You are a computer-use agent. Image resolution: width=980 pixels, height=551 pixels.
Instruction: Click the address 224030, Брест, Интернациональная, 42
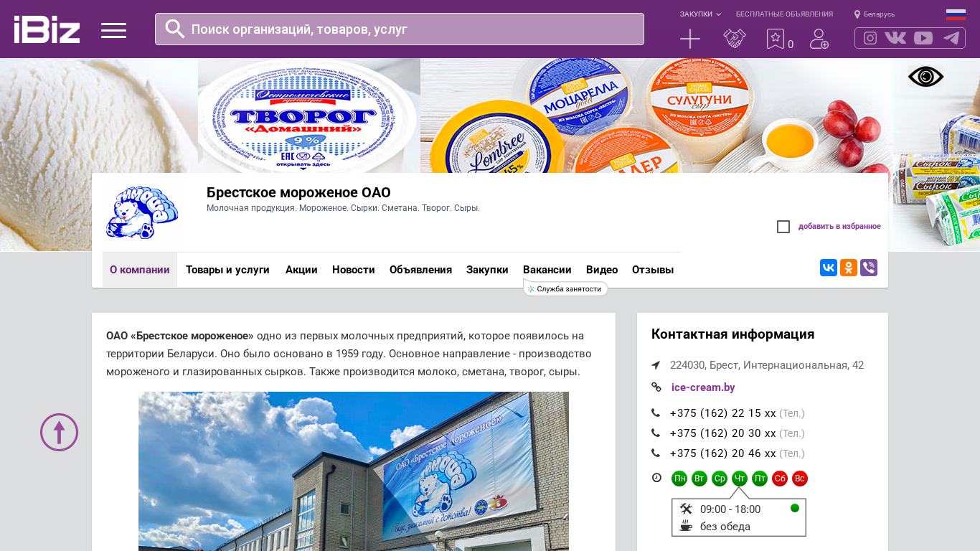767,365
